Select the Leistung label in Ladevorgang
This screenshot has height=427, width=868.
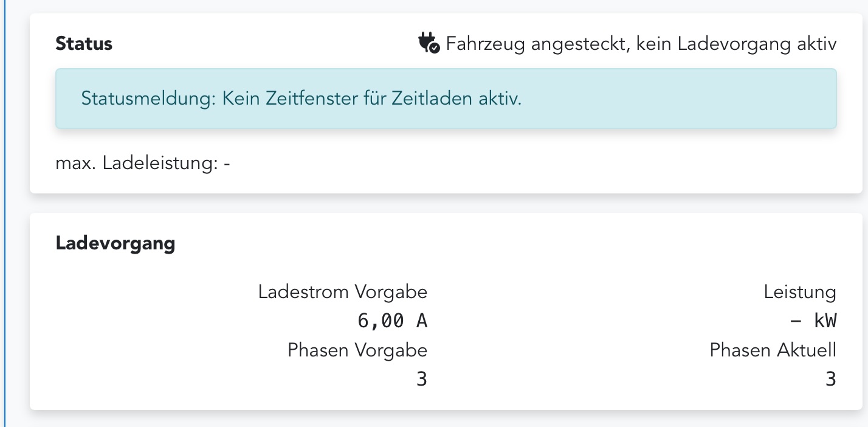point(800,291)
